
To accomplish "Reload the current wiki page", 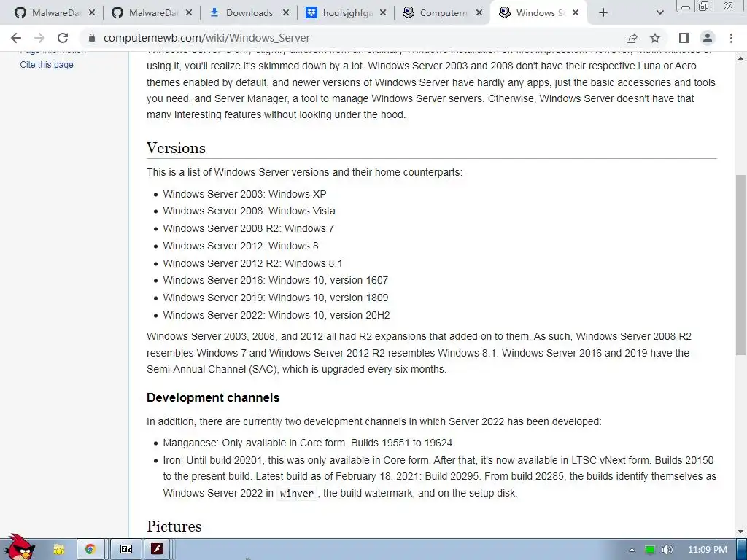I will coord(63,38).
